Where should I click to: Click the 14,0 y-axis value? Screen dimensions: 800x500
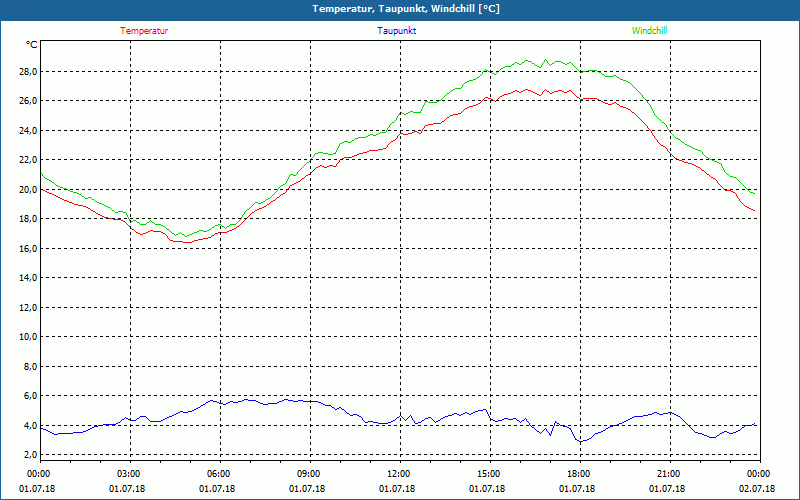click(x=29, y=278)
